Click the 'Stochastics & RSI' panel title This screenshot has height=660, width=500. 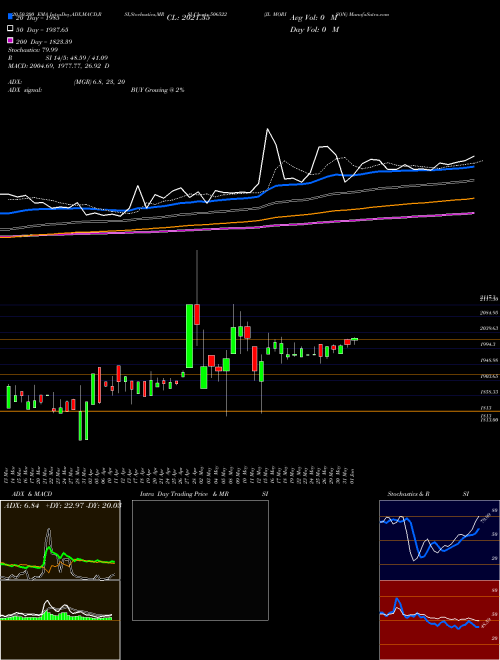point(428,494)
